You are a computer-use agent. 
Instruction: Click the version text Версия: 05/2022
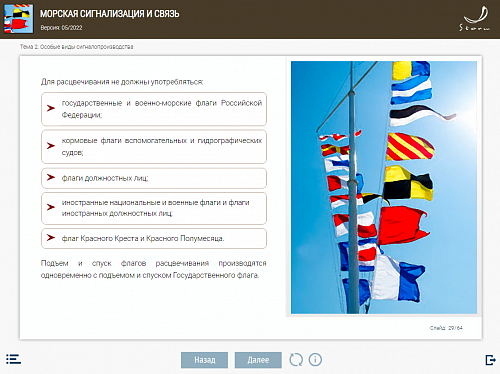click(x=61, y=28)
